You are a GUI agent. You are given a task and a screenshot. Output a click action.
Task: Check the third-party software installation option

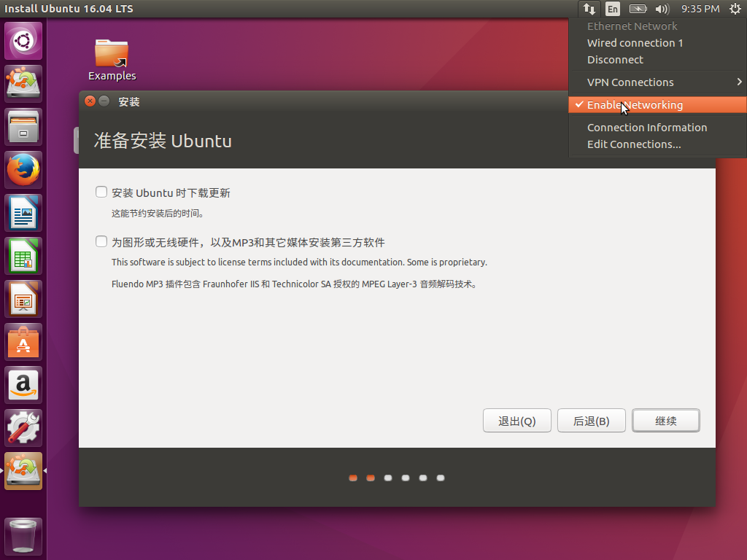101,241
